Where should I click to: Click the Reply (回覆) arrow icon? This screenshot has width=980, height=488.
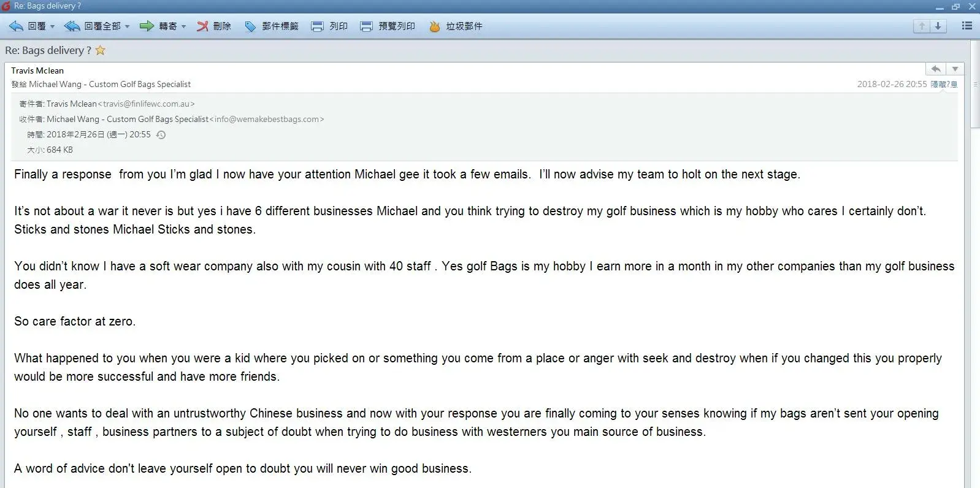[x=17, y=26]
